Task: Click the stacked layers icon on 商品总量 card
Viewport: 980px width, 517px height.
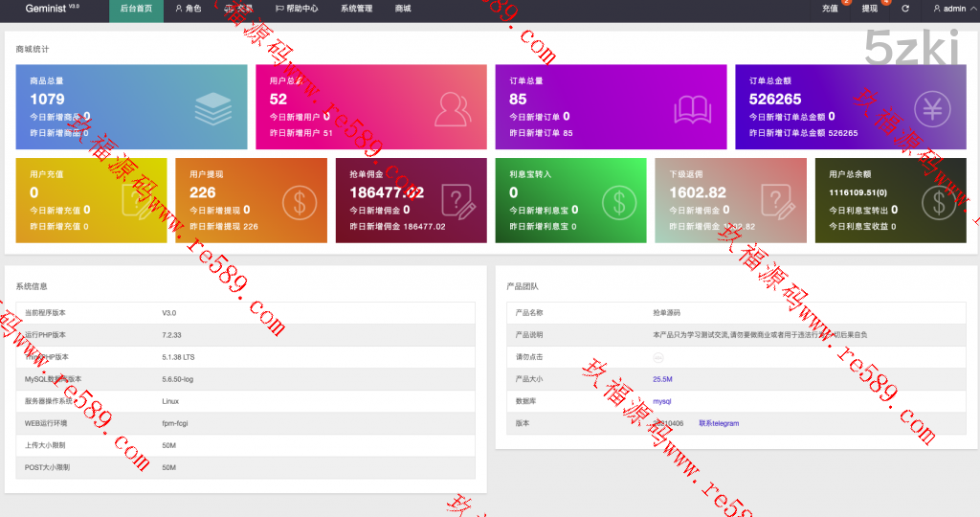Action: pyautogui.click(x=212, y=108)
